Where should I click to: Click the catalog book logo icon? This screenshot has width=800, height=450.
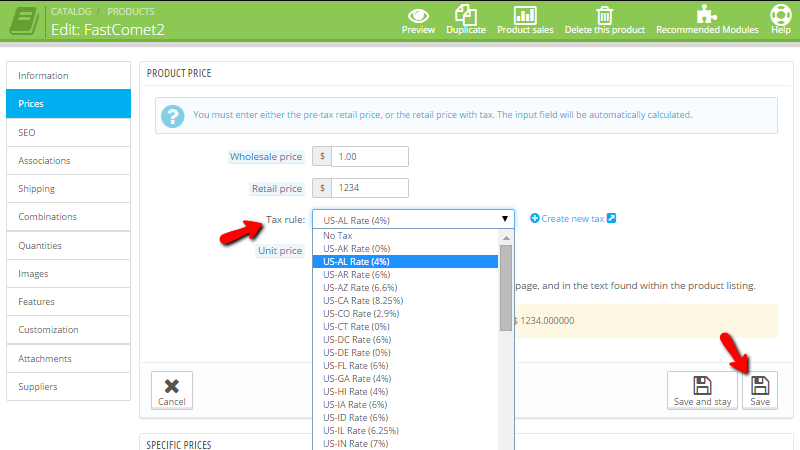pos(24,20)
